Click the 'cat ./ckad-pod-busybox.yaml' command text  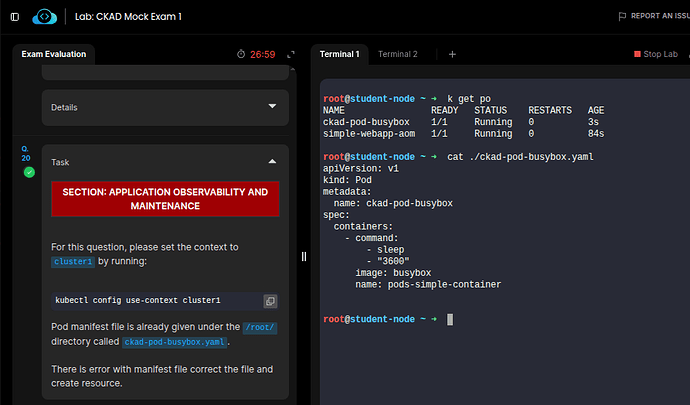[520, 157]
